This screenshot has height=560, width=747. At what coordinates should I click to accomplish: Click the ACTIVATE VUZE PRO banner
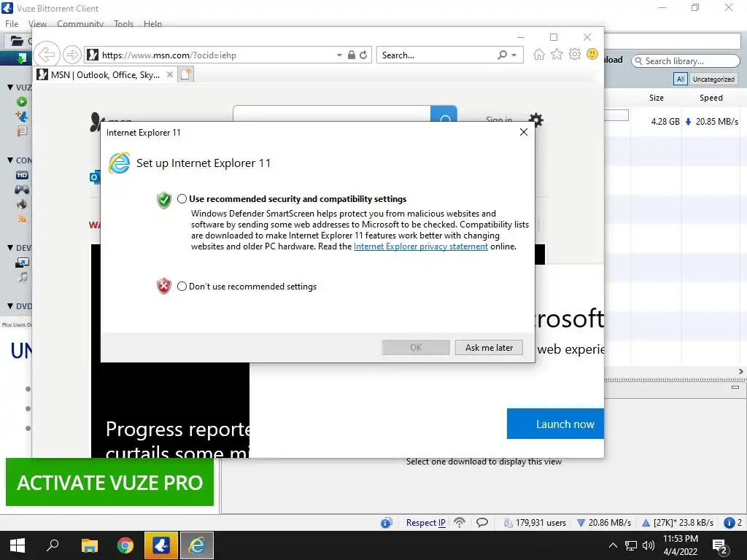pos(109,483)
